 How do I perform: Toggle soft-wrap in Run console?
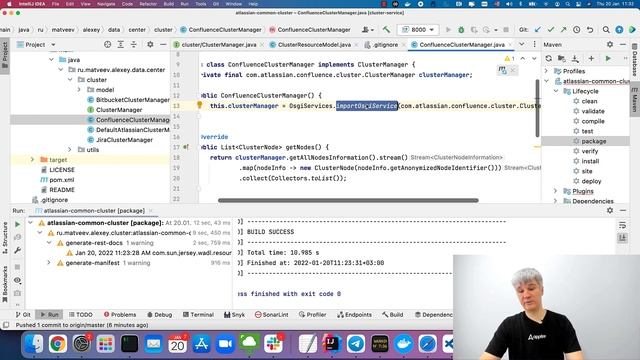(622, 225)
